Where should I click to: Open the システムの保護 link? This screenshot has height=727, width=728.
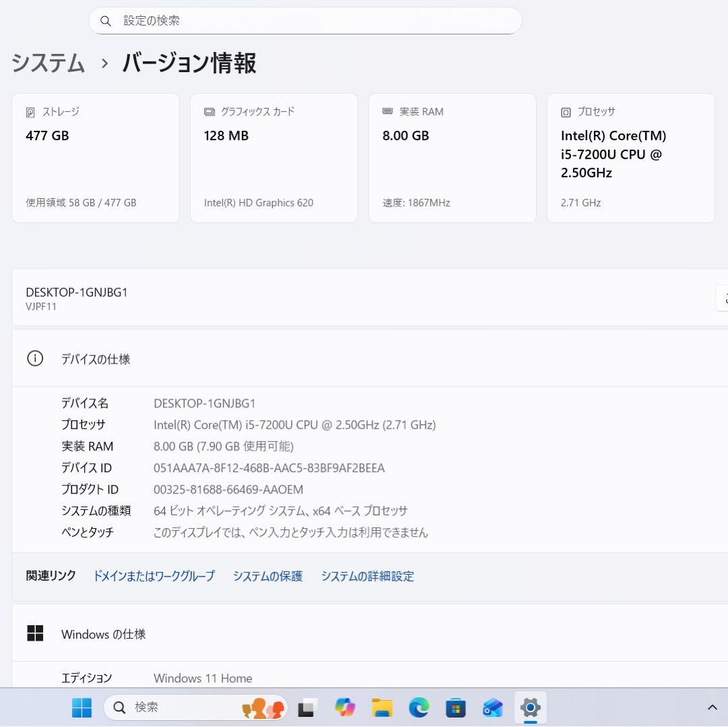268,576
